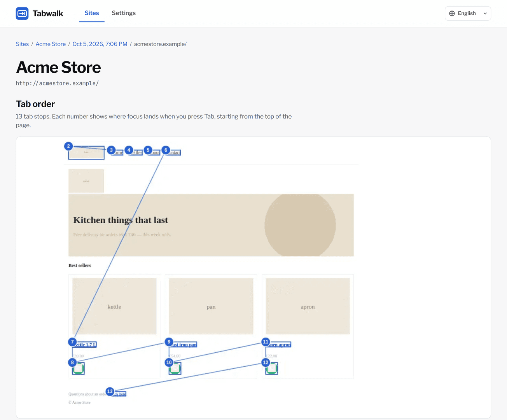507x420 pixels.
Task: Select tab stop marker 12
Action: (x=266, y=362)
